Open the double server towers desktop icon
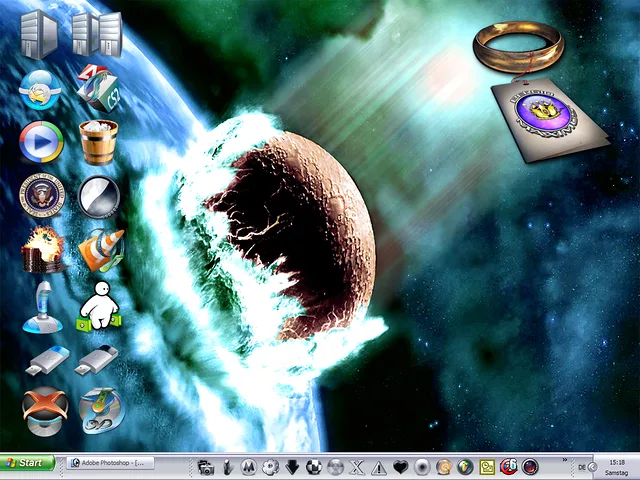The height and width of the screenshot is (480, 640). 97,34
